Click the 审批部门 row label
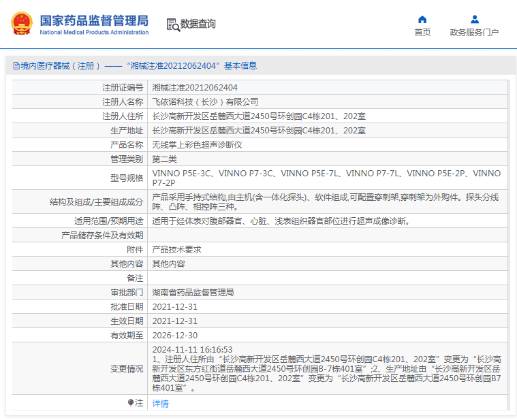The height and width of the screenshot is (420, 517). coord(127,293)
